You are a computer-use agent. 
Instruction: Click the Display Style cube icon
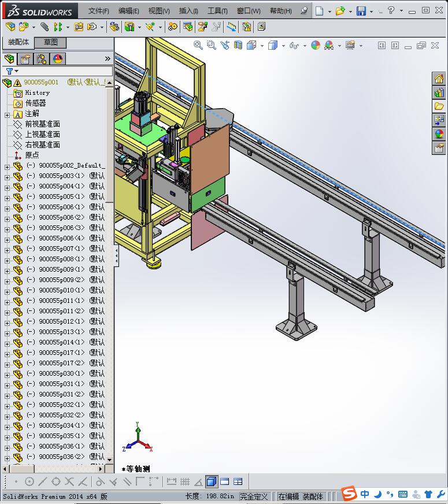[x=273, y=45]
